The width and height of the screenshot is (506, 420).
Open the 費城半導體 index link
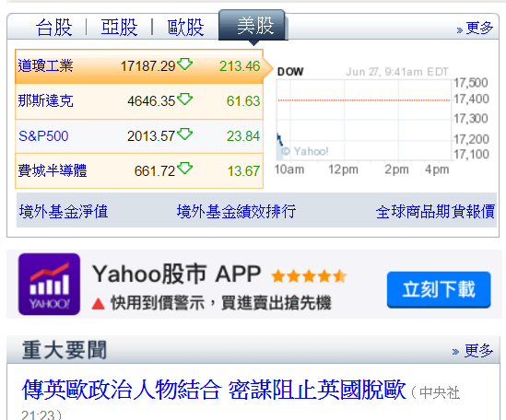click(53, 170)
